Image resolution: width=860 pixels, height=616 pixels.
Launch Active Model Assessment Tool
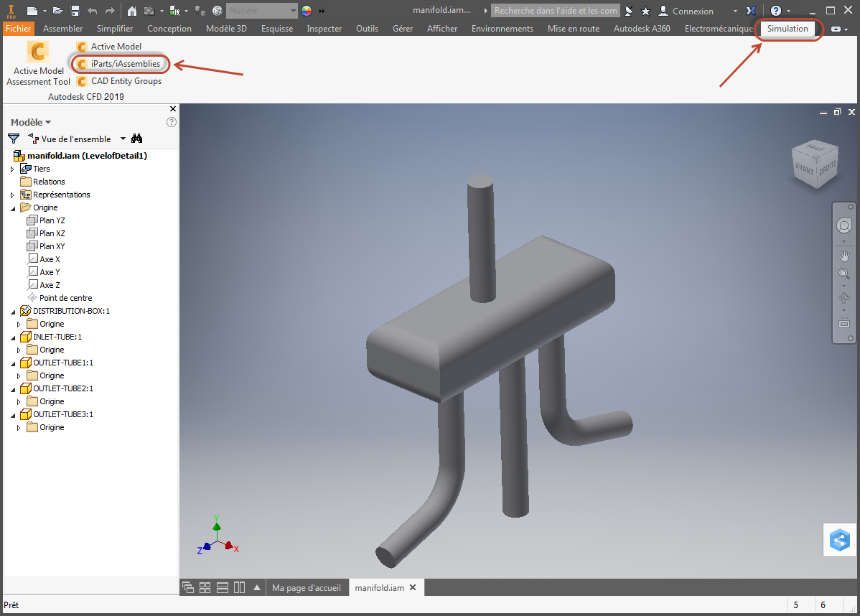pyautogui.click(x=38, y=64)
